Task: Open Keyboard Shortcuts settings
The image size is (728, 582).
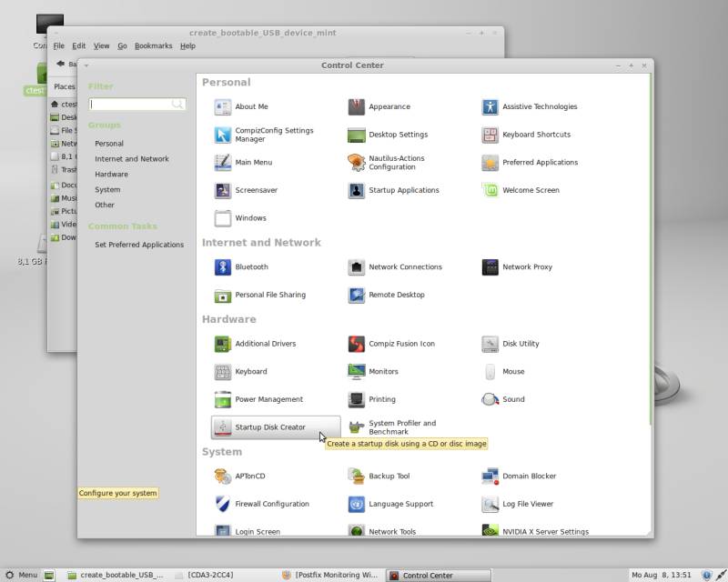Action: [x=526, y=135]
